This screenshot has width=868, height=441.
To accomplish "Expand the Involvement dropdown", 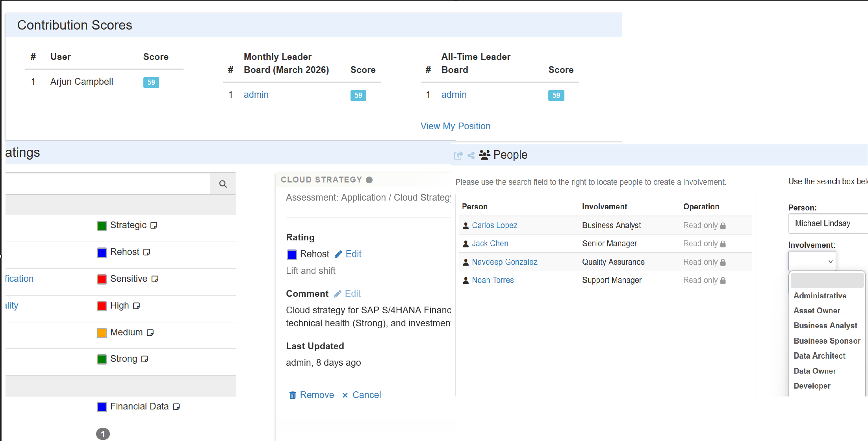I will click(812, 261).
